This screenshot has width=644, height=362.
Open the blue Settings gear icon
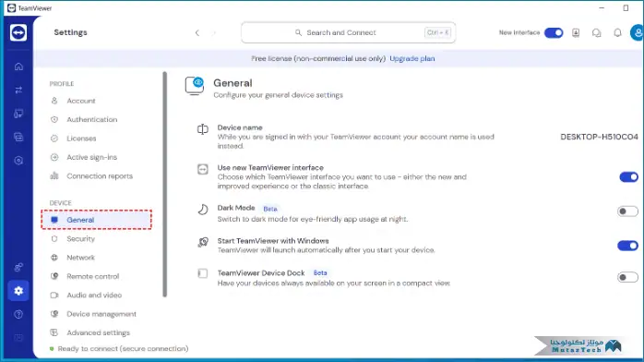click(18, 291)
